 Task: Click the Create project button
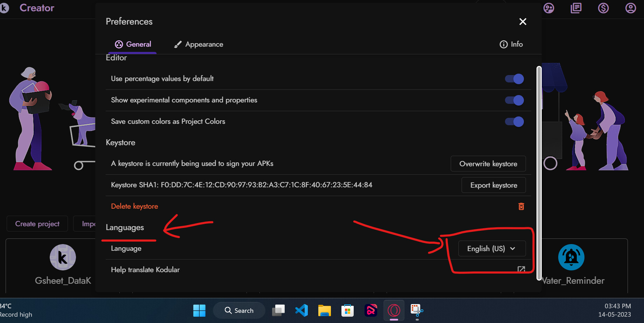(x=37, y=224)
